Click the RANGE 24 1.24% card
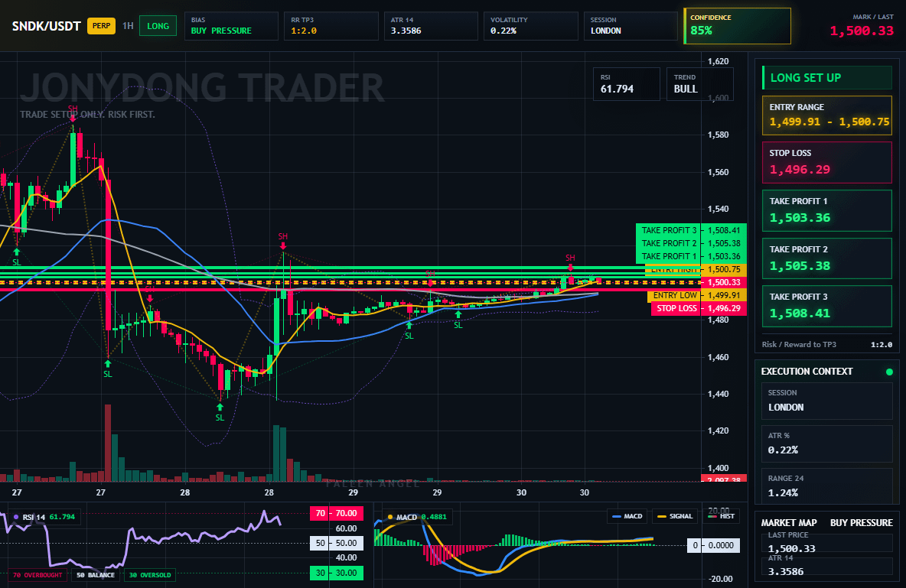This screenshot has height=588, width=906. [x=827, y=486]
